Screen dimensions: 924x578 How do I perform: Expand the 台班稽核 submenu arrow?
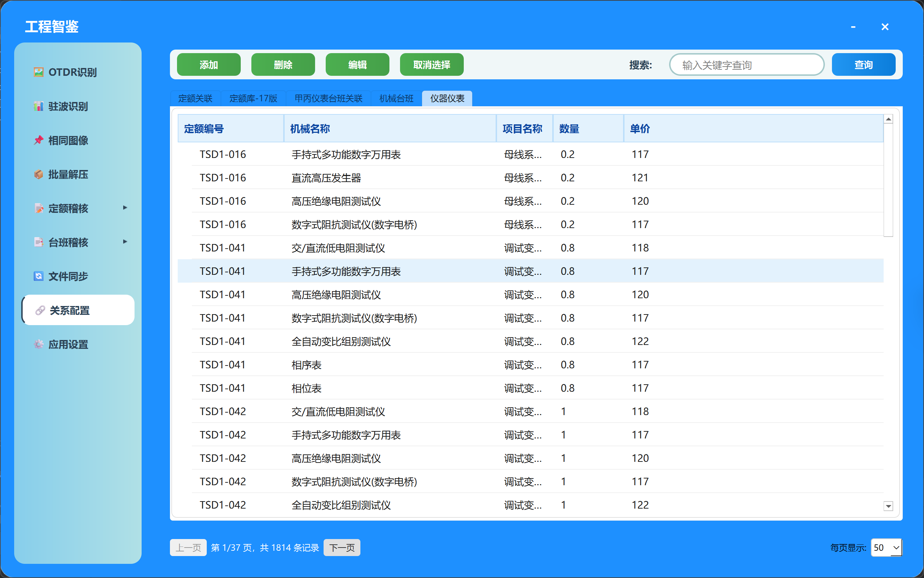[125, 242]
